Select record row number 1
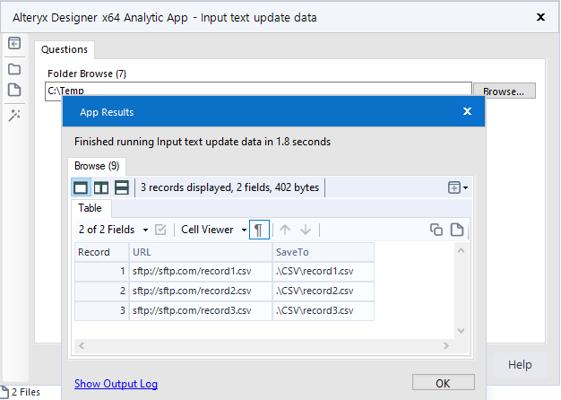 [x=102, y=271]
